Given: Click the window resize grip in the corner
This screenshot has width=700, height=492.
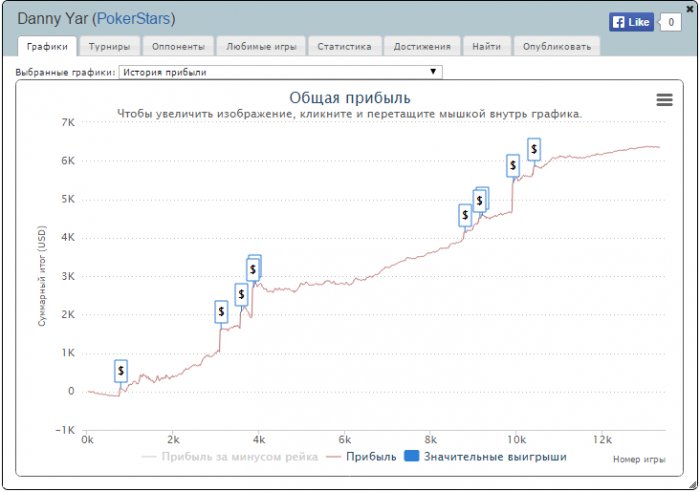Looking at the screenshot, I should [692, 484].
